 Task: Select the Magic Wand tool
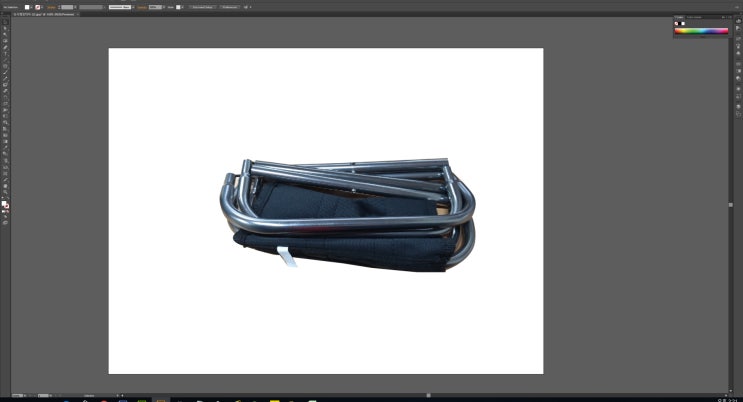tap(5, 35)
